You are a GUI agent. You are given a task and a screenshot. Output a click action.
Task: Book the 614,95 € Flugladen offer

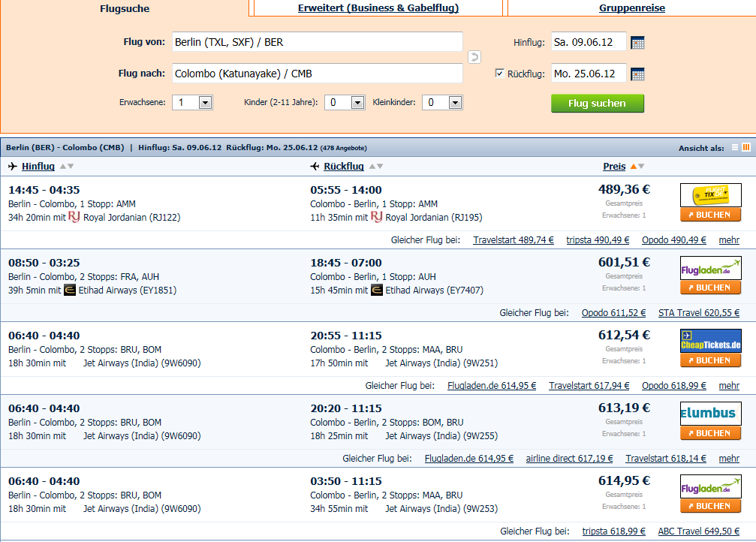point(711,506)
